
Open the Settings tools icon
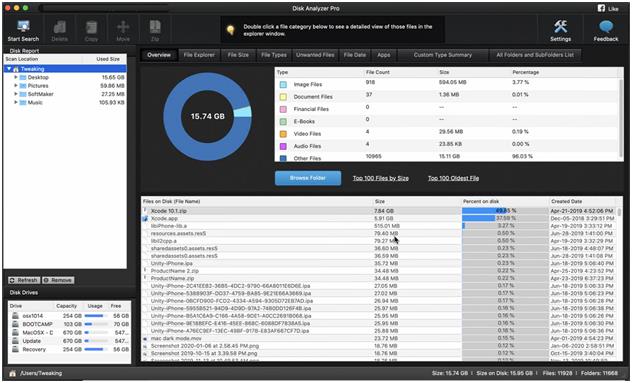point(560,27)
